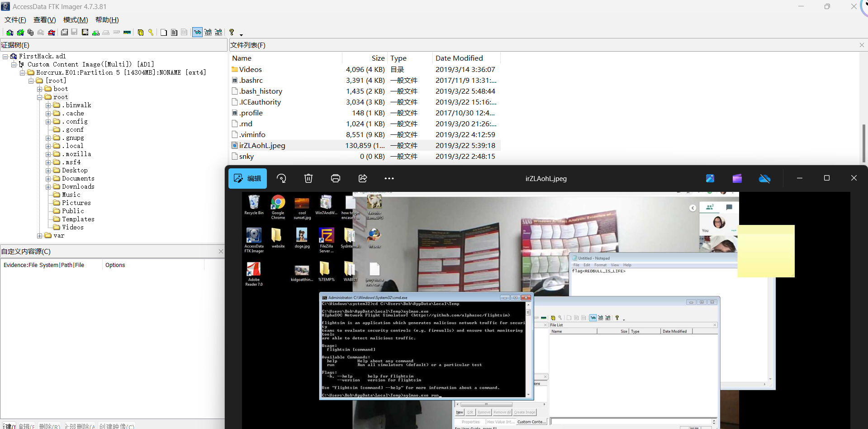Select the Templates folder in evidence tree
This screenshot has height=429, width=868.
click(x=78, y=219)
